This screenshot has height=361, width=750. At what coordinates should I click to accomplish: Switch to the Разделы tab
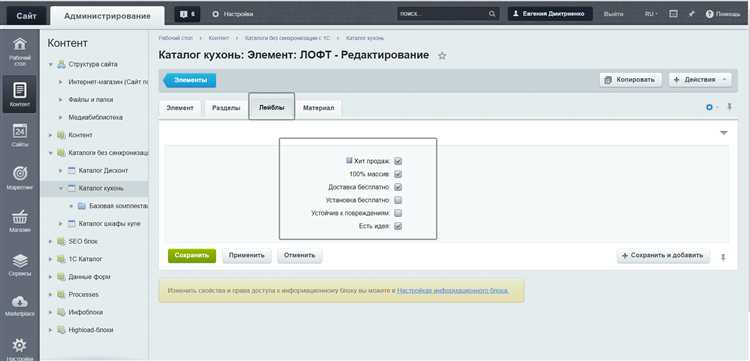(226, 108)
